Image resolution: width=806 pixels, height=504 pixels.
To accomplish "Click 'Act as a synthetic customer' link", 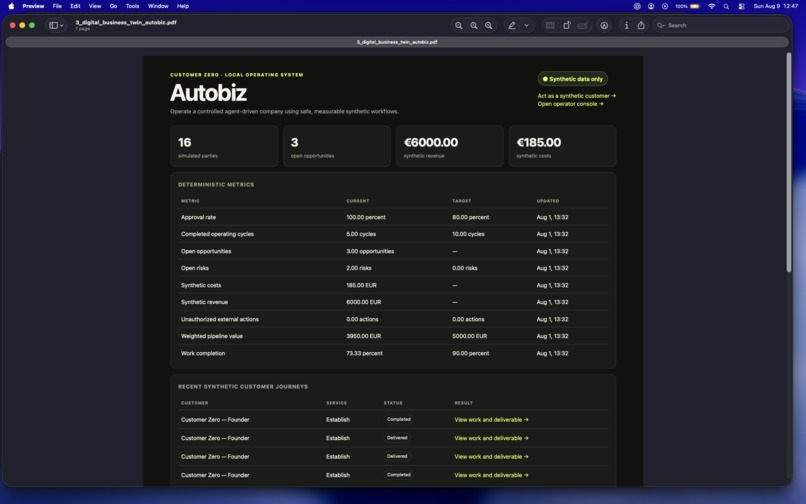I will (x=576, y=96).
